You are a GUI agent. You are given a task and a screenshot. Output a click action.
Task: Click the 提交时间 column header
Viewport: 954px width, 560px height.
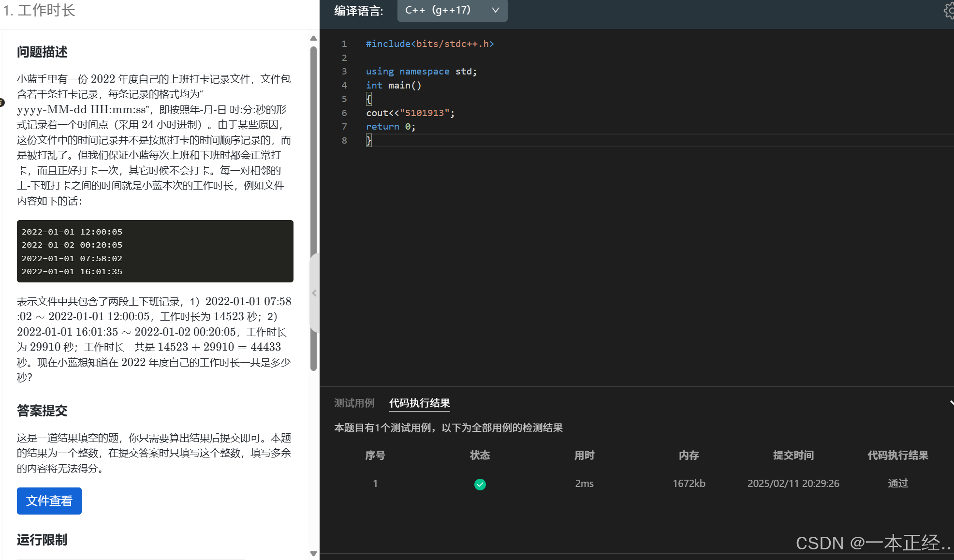793,455
